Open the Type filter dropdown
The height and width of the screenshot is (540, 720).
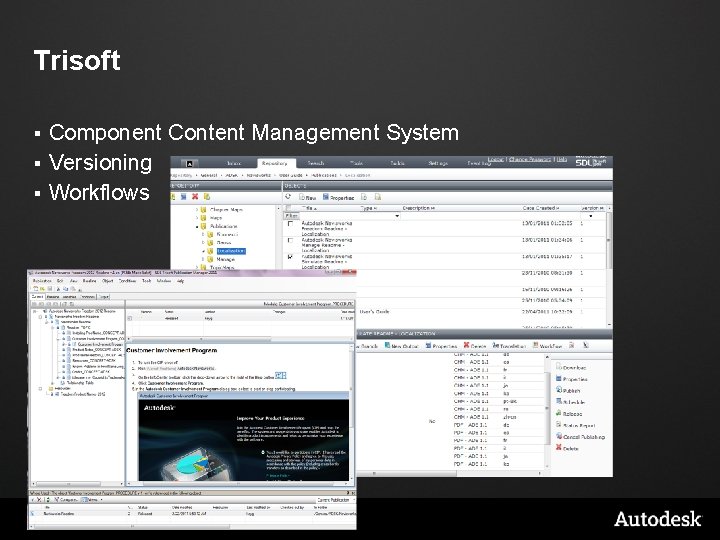[x=397, y=216]
